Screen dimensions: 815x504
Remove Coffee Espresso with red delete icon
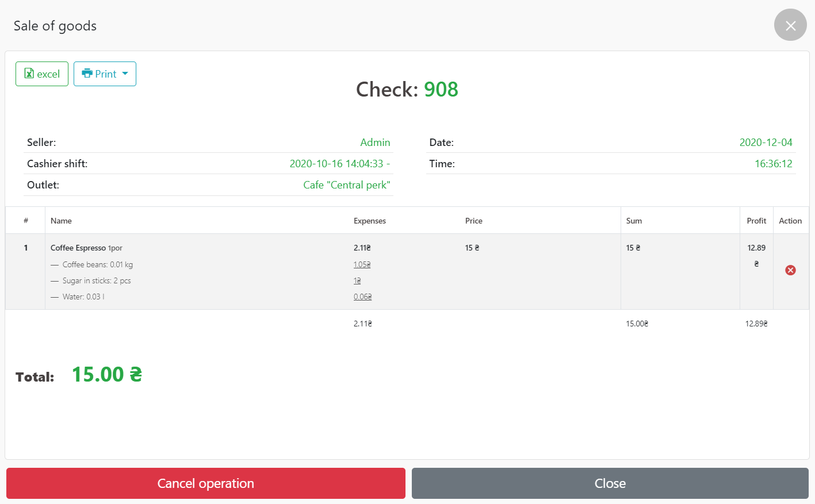coord(790,270)
